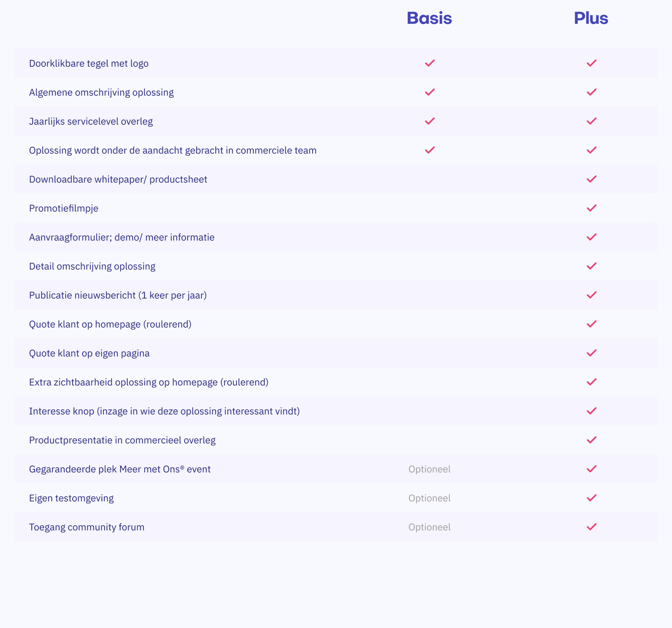Click Plus checkmark for Quote klant op eigen pagina
This screenshot has width=672, height=628.
[x=591, y=353]
